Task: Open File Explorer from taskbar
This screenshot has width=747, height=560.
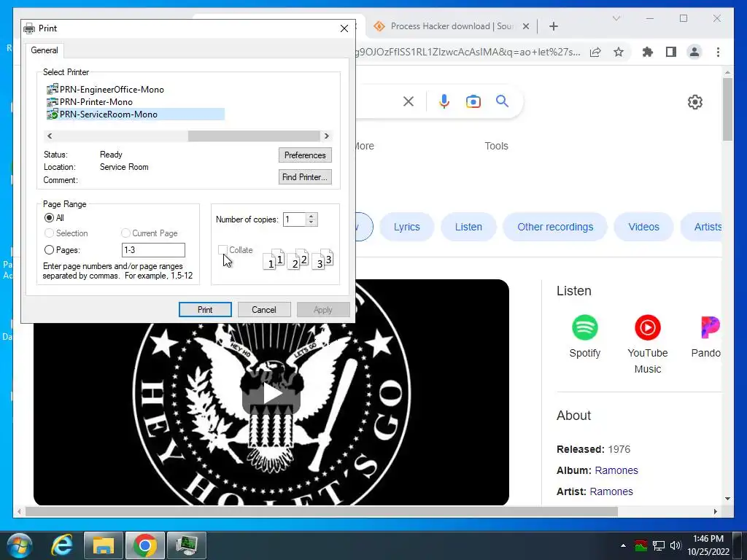Action: [x=104, y=545]
